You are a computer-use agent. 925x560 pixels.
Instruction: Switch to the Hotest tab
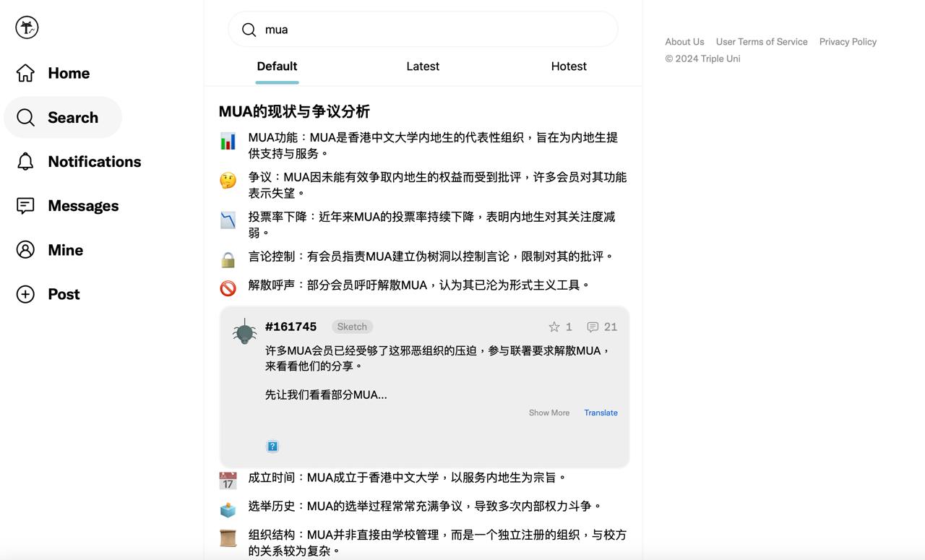[569, 66]
